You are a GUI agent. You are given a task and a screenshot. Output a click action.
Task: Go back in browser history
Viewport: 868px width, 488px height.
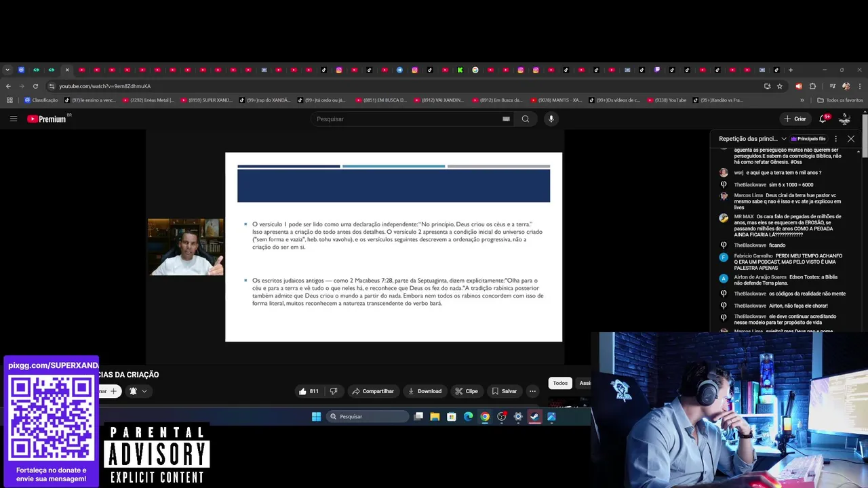pos(8,86)
